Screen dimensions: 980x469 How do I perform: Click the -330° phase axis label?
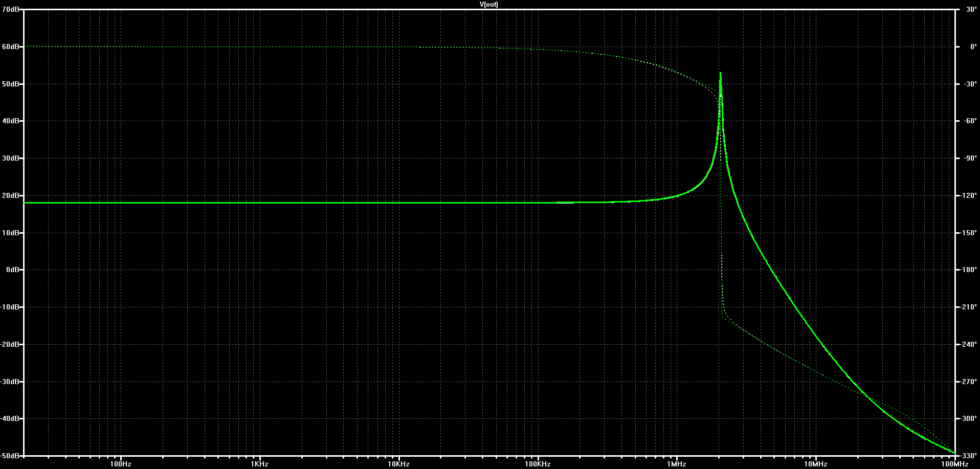click(968, 456)
